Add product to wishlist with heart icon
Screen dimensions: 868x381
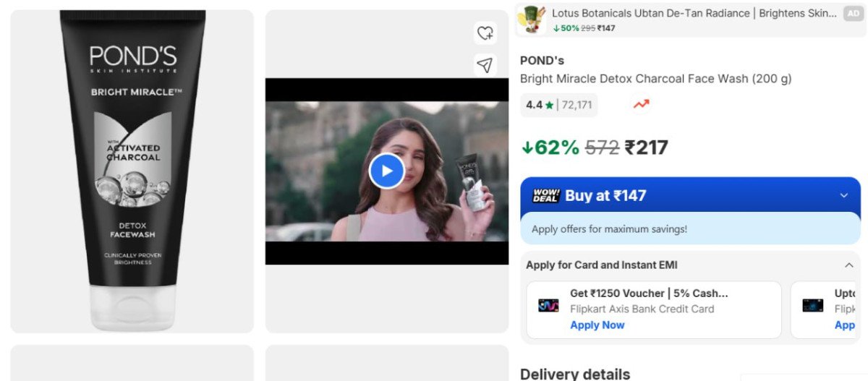(x=485, y=33)
